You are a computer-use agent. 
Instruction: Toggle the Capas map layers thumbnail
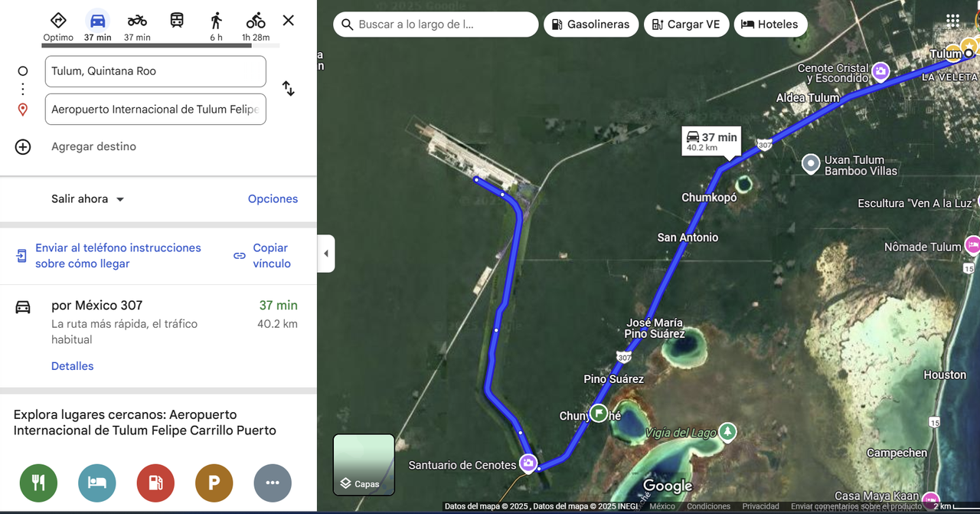(364, 465)
